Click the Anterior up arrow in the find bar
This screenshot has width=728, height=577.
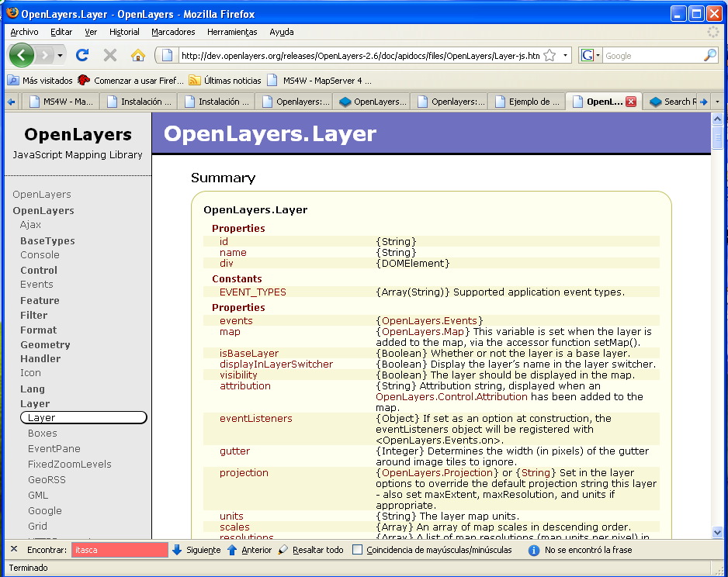click(232, 550)
